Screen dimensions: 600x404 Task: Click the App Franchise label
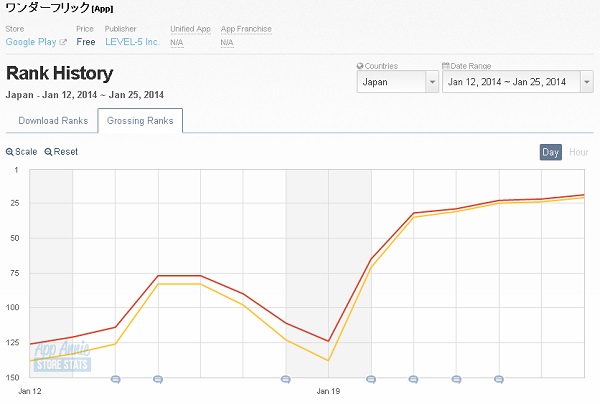[x=246, y=29]
